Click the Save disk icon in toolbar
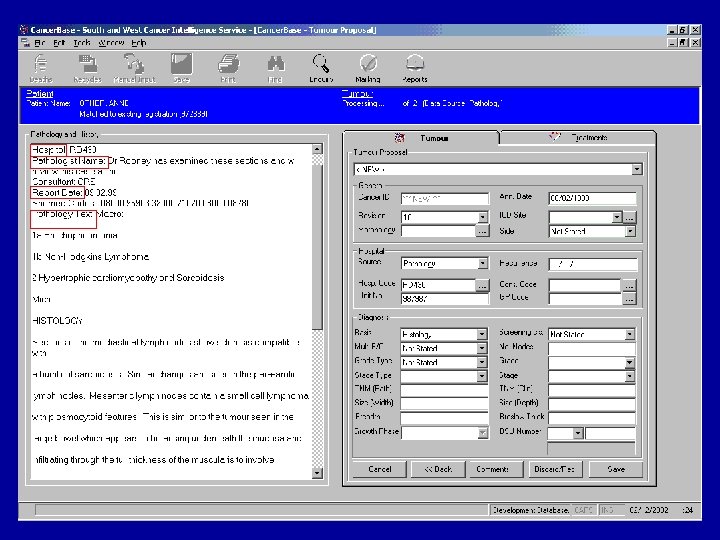 tap(181, 63)
